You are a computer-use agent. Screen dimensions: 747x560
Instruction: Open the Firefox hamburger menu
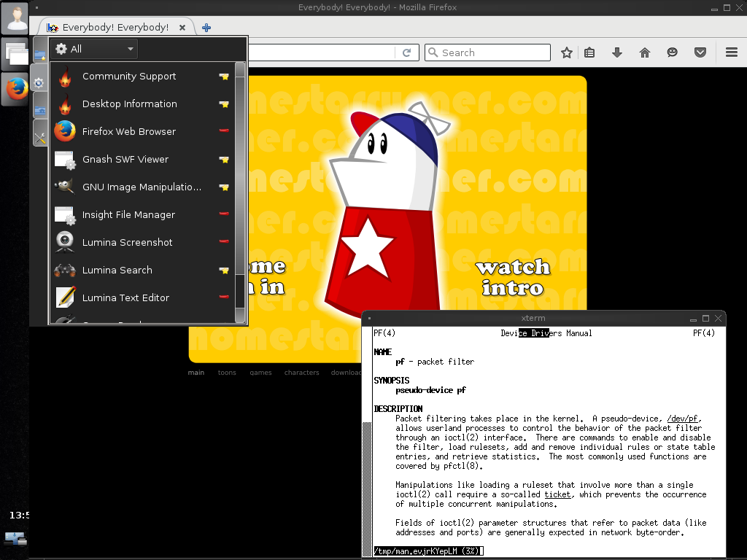coord(731,52)
